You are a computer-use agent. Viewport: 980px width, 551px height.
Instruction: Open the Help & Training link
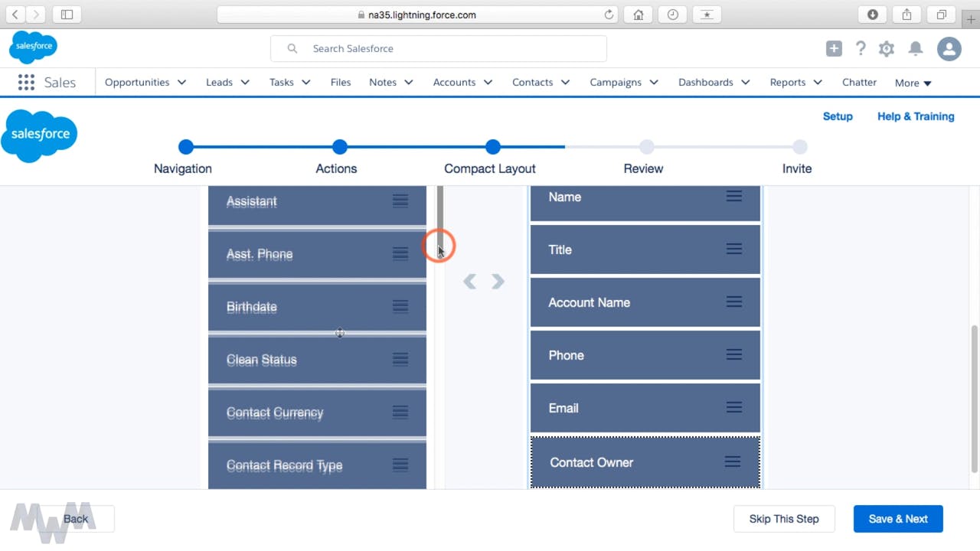(916, 116)
